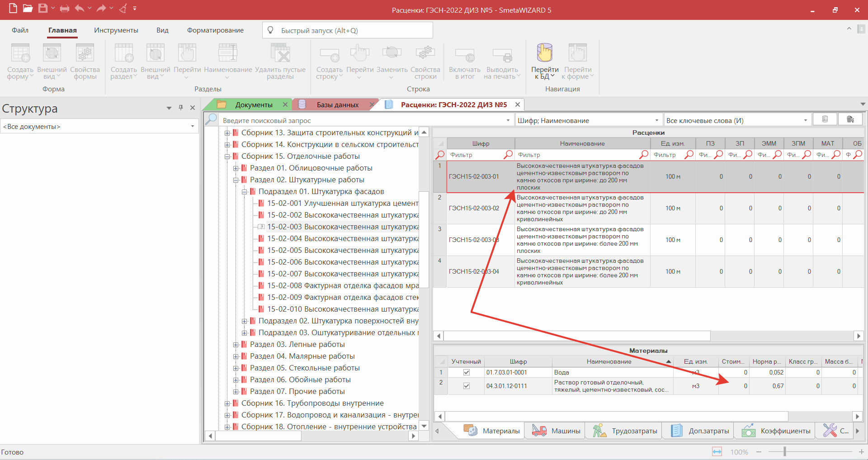Screen dimensions: 868x460
Task: Switch to the Документы tab
Action: click(x=254, y=104)
